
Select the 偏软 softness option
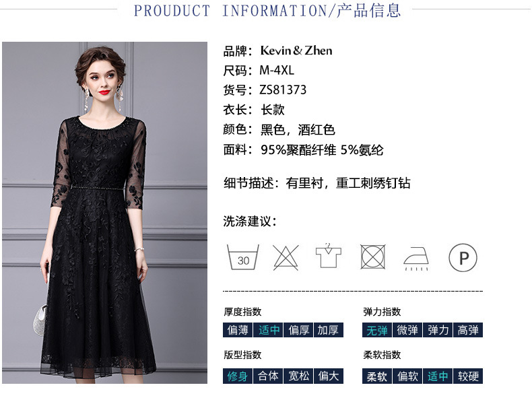tap(407, 376)
